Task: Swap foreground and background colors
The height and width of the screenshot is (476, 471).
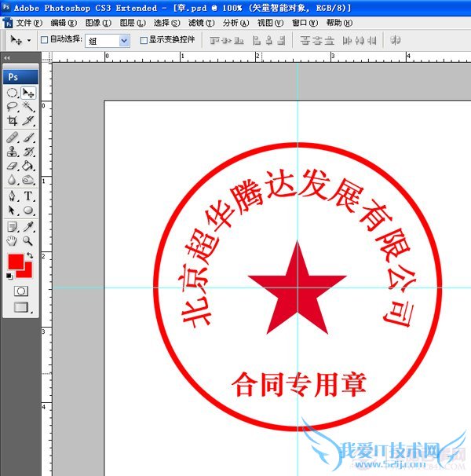Action: pos(30,255)
